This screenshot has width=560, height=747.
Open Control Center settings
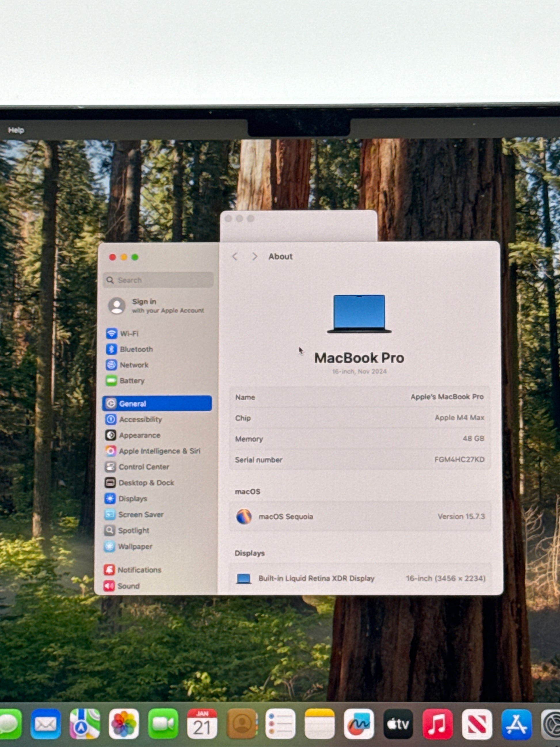click(144, 467)
